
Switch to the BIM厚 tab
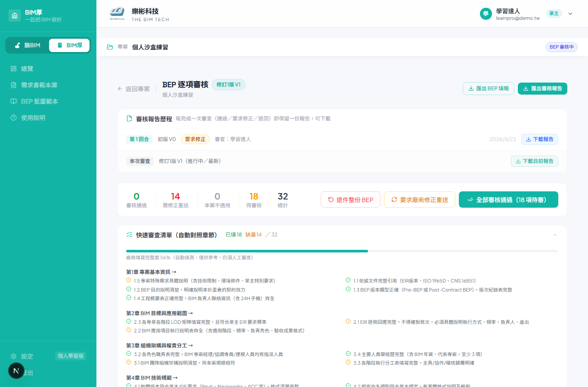tap(69, 45)
